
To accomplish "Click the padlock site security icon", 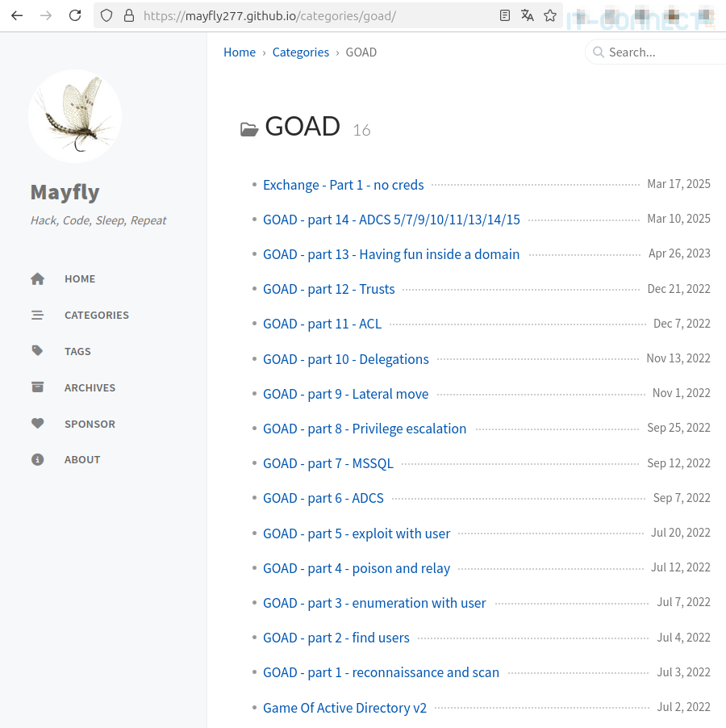I will (x=130, y=15).
